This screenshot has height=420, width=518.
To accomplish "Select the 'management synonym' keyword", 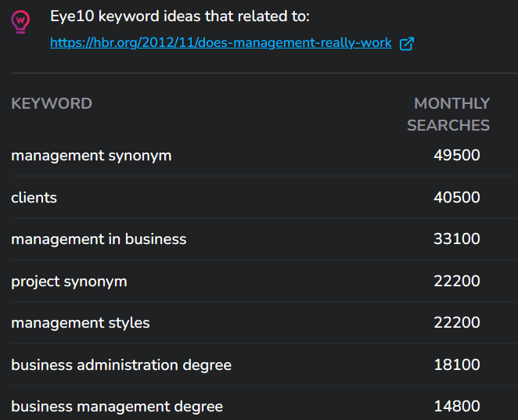I will (92, 156).
